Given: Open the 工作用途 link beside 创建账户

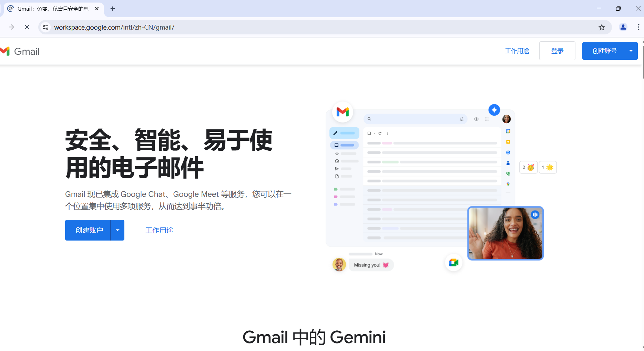Looking at the screenshot, I should [x=159, y=230].
